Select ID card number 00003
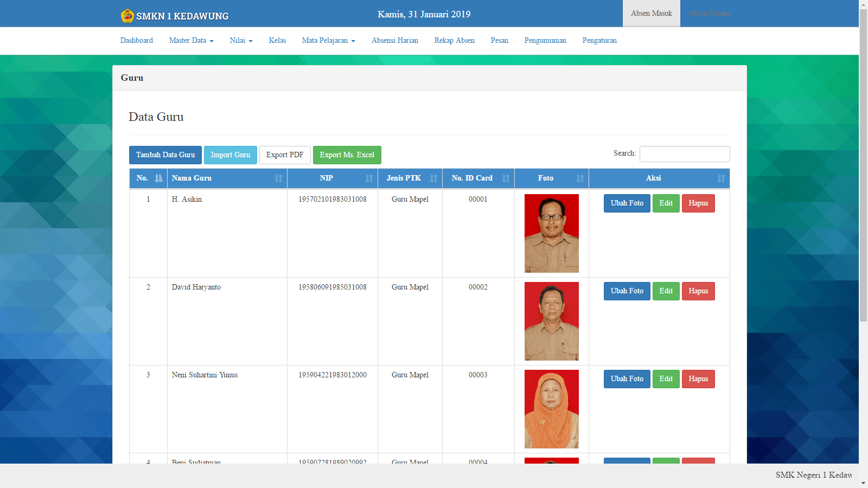The image size is (868, 488). pos(478,375)
